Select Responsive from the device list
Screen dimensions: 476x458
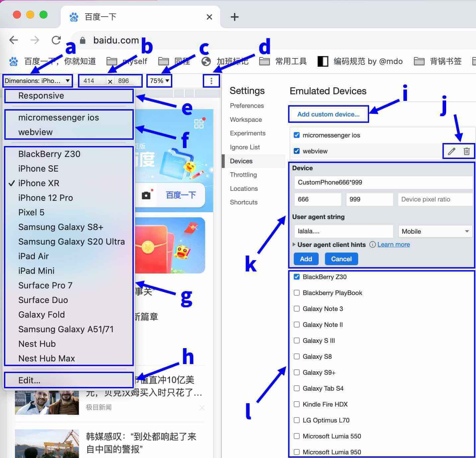pyautogui.click(x=69, y=96)
